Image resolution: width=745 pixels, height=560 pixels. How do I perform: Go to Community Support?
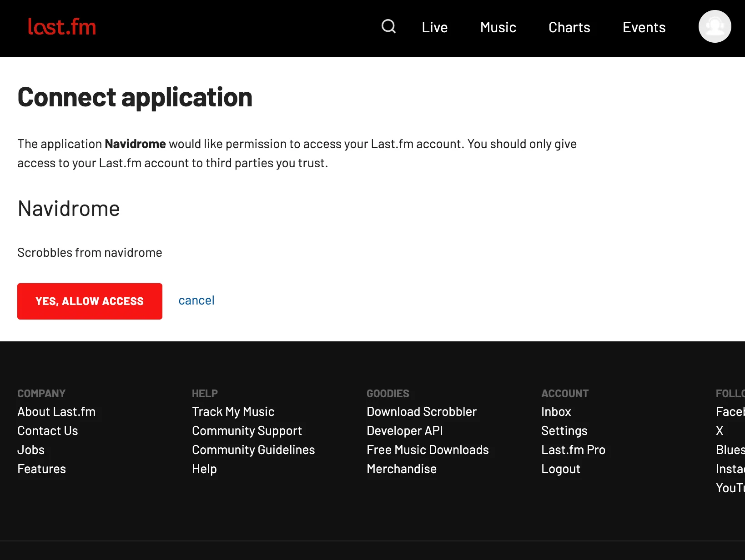tap(247, 430)
